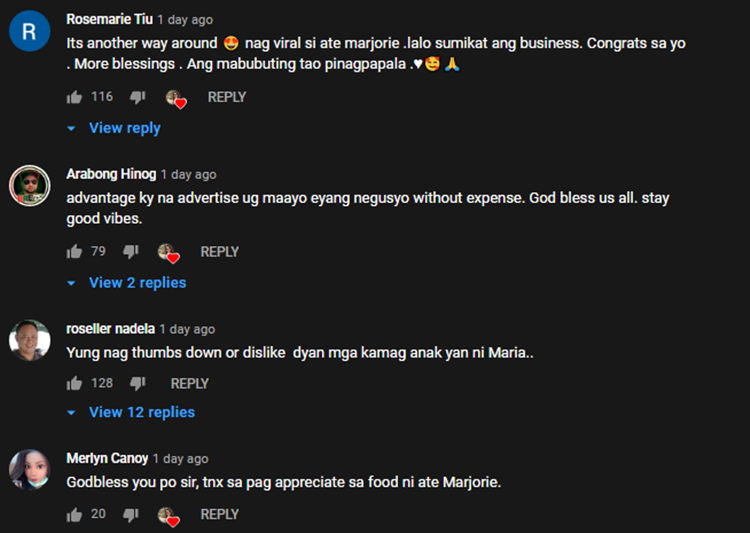Like Rosemarie Tiu's comment

pyautogui.click(x=74, y=98)
